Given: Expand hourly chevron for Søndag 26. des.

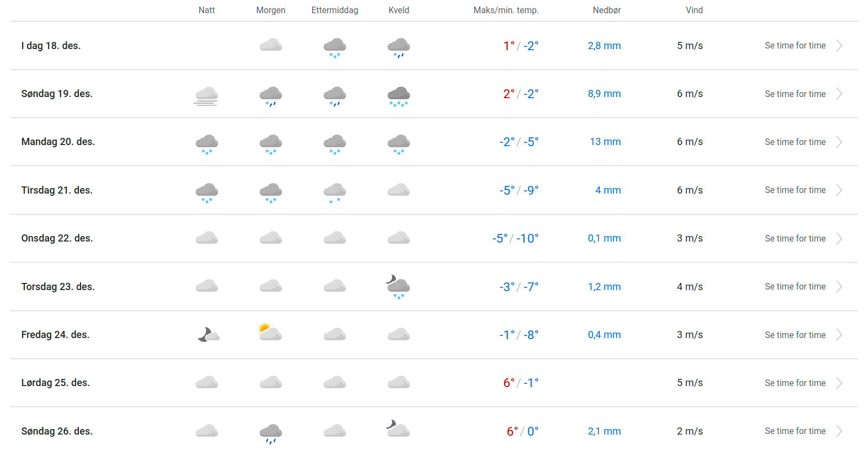Looking at the screenshot, I should [839, 431].
